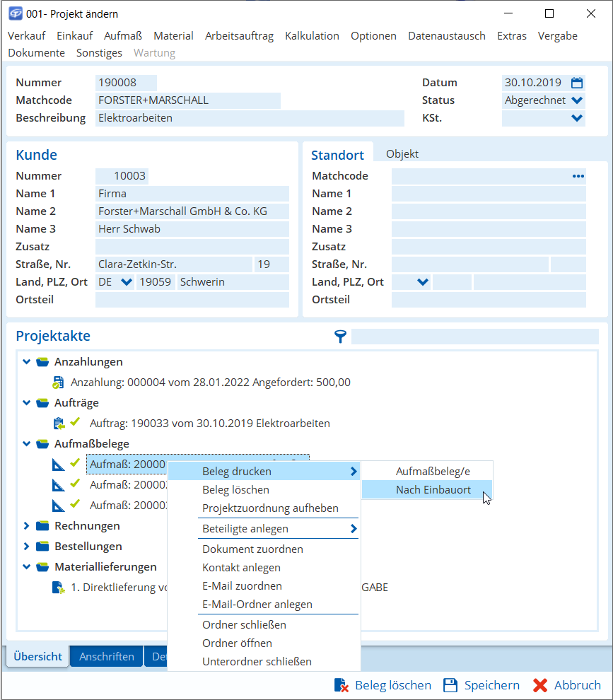The image size is (613, 700).
Task: Click the Projektakte filter key icon
Action: (x=341, y=337)
